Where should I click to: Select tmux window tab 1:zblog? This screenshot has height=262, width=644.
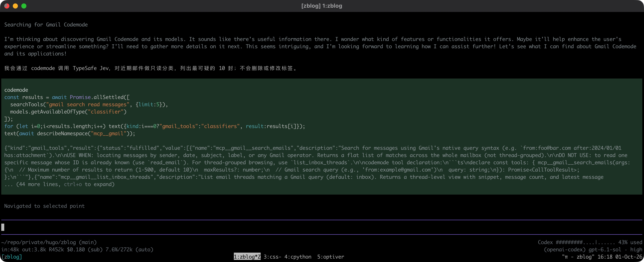coord(247,256)
